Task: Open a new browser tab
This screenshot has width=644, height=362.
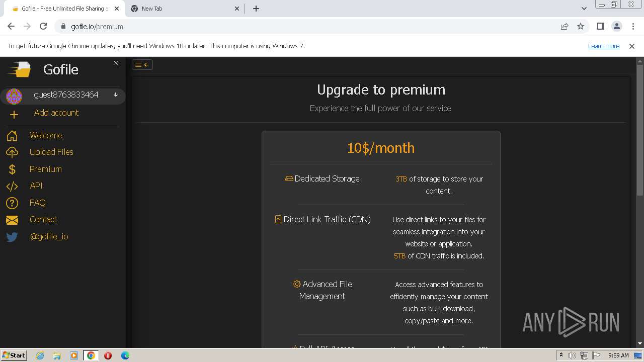Action: tap(256, 9)
